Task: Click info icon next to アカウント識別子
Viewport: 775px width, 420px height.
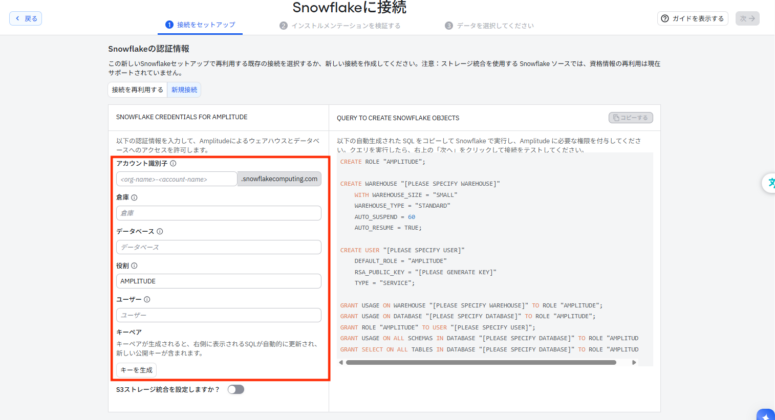Action: [x=173, y=164]
